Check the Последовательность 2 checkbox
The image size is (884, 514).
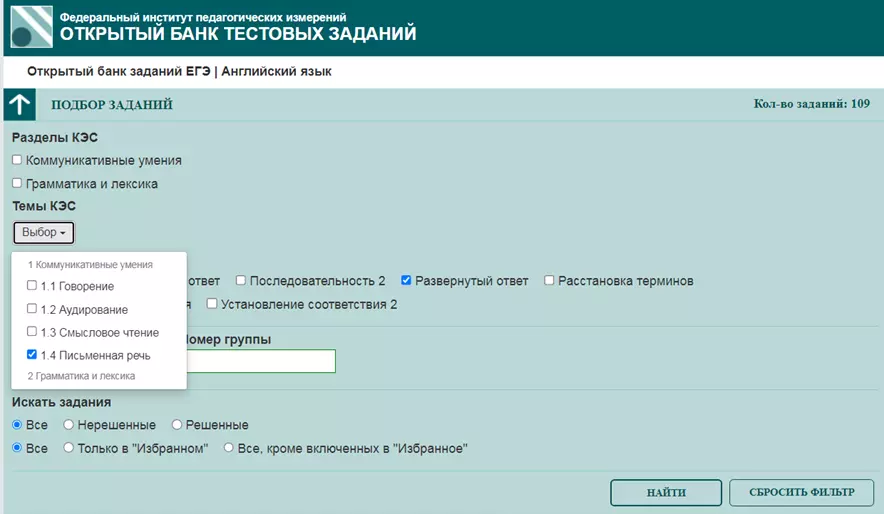coord(240,281)
